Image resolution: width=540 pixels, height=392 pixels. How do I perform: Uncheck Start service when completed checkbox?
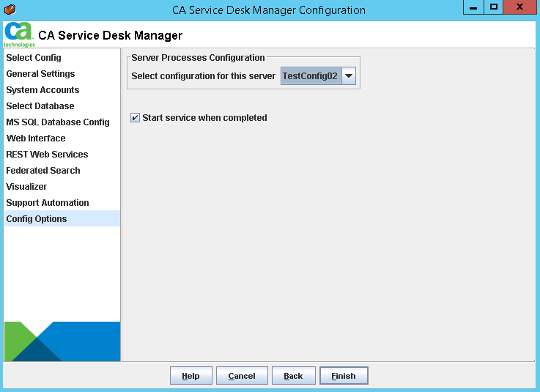tap(135, 117)
